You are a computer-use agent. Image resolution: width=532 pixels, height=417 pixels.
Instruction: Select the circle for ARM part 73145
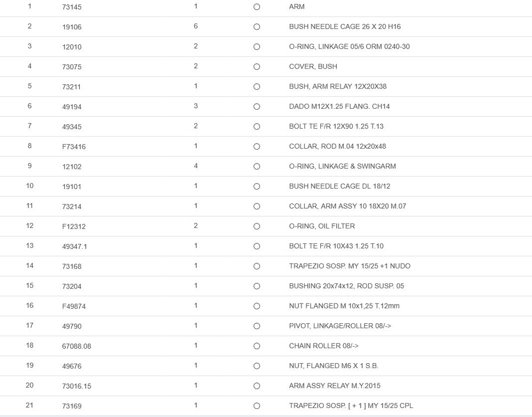pos(257,7)
